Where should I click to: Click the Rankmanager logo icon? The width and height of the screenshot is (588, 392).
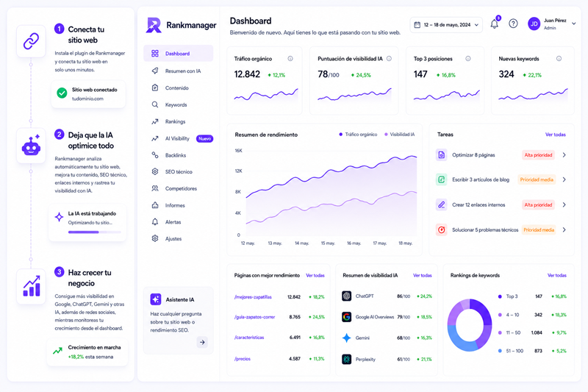[x=154, y=25]
